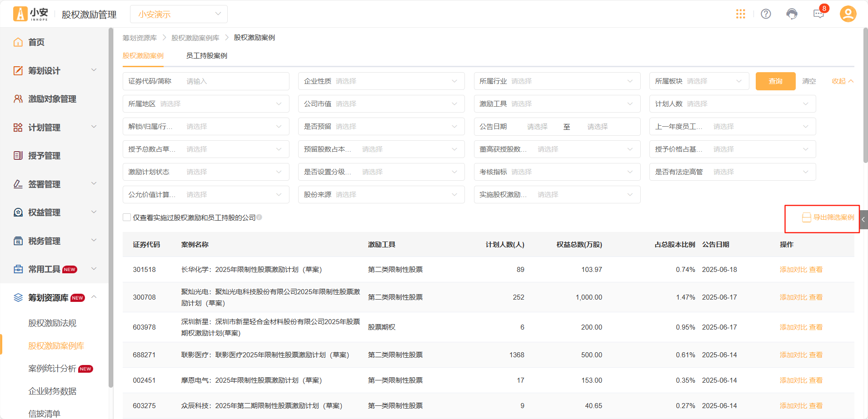Open the 小安演示 company dropdown
868x419 pixels.
pos(179,14)
